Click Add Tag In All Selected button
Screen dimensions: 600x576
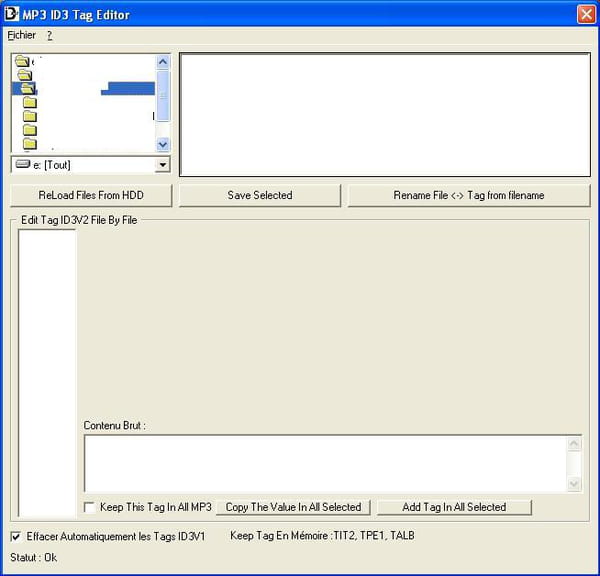[454, 507]
